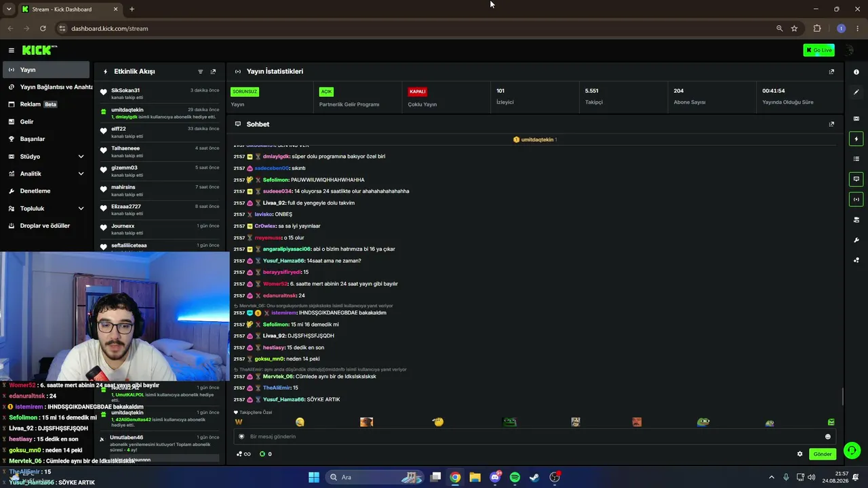Expand the Topluluk sidebar section
Viewport: 868px width, 488px height.
pos(81,209)
